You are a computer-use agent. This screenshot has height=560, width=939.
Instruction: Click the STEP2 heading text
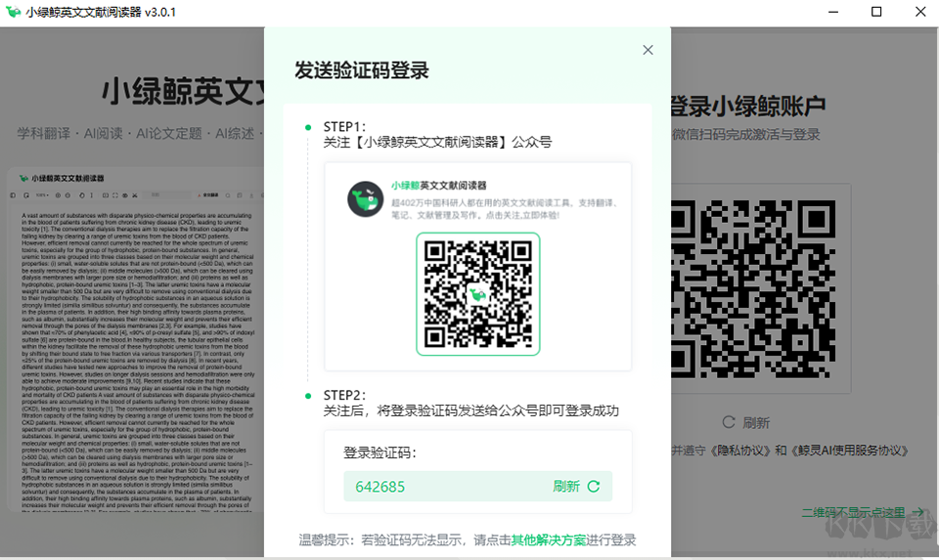click(x=344, y=396)
